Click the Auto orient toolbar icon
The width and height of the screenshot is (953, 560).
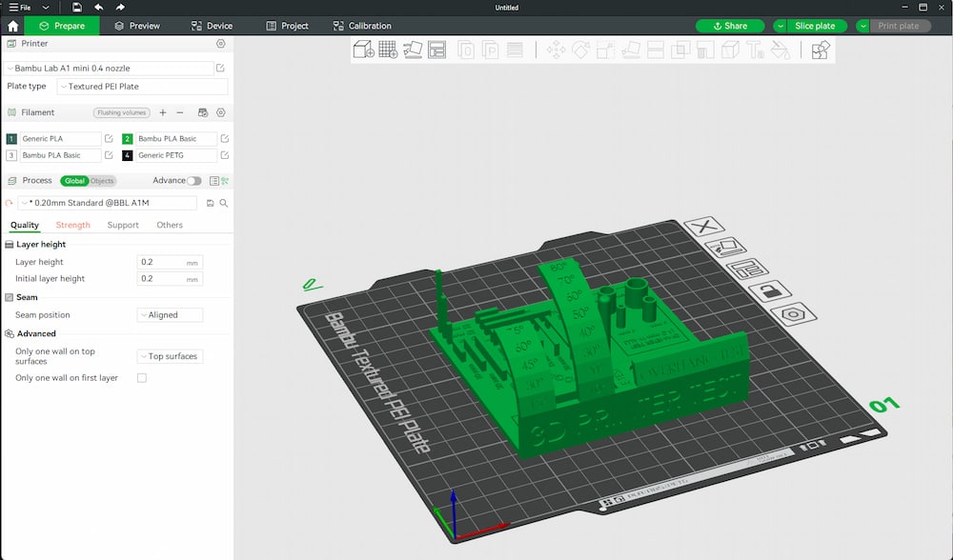(x=413, y=50)
